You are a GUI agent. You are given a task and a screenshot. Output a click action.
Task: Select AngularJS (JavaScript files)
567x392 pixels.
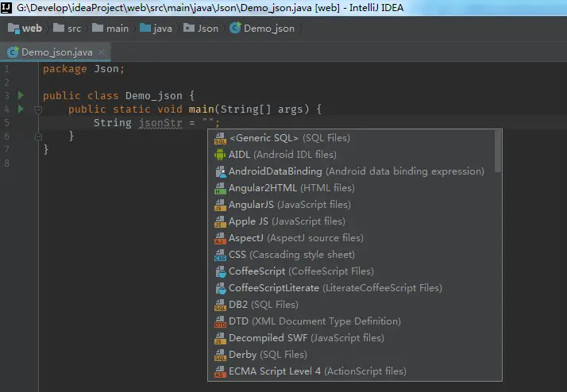(351, 205)
